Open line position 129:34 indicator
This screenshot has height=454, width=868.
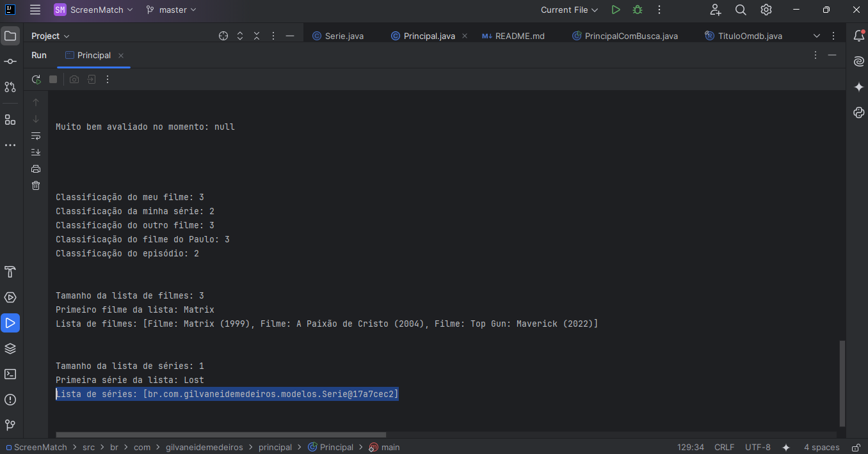[x=691, y=447]
